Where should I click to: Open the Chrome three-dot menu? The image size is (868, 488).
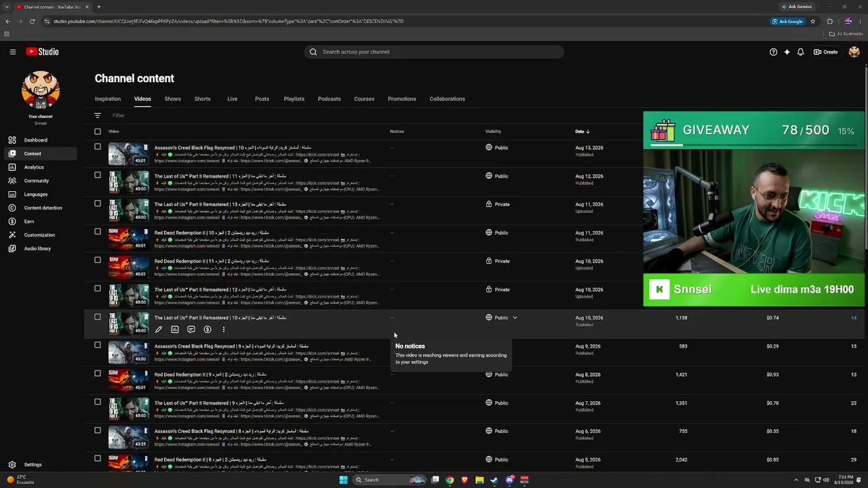(x=861, y=21)
